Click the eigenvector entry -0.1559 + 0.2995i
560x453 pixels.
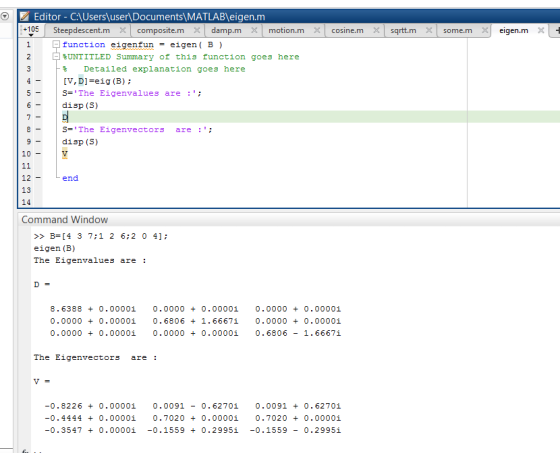pos(193,430)
